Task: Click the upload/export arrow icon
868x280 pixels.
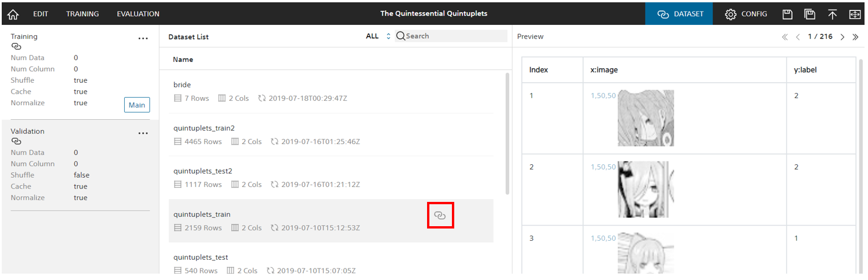Action: 832,14
